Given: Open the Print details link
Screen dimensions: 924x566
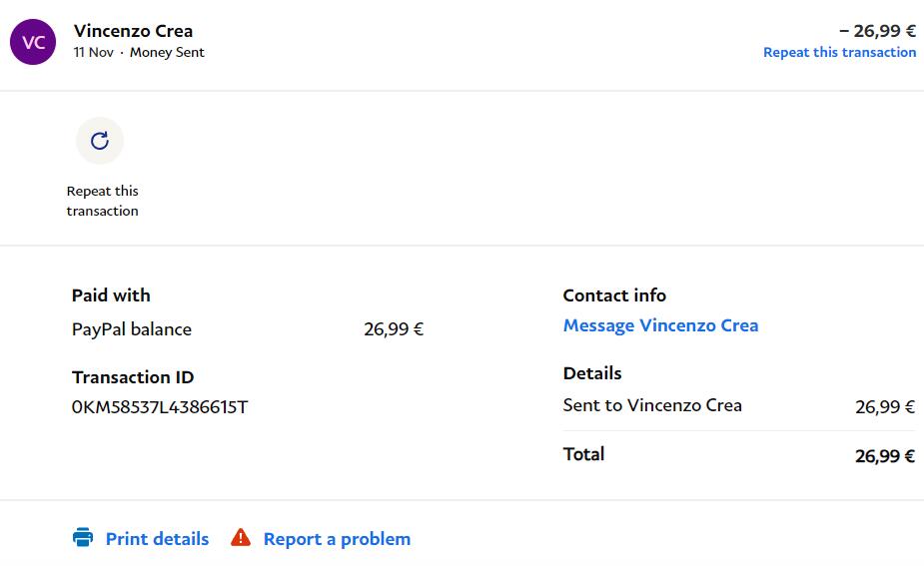Looking at the screenshot, I should 157,539.
